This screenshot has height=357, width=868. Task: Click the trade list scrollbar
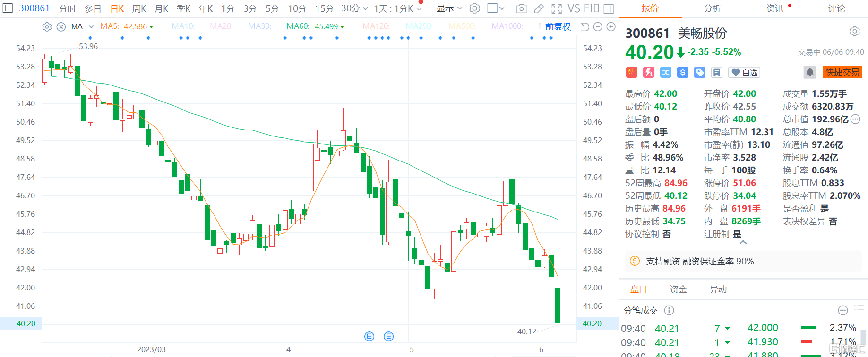[863, 338]
